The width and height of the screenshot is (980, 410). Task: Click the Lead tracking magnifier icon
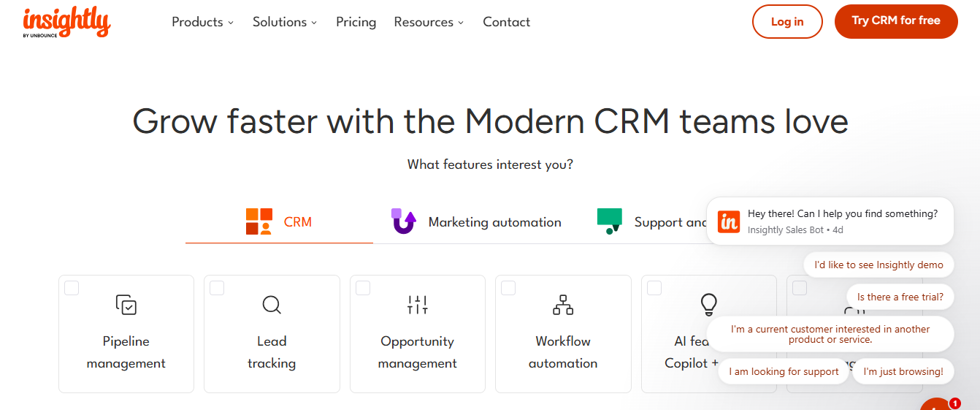click(272, 305)
